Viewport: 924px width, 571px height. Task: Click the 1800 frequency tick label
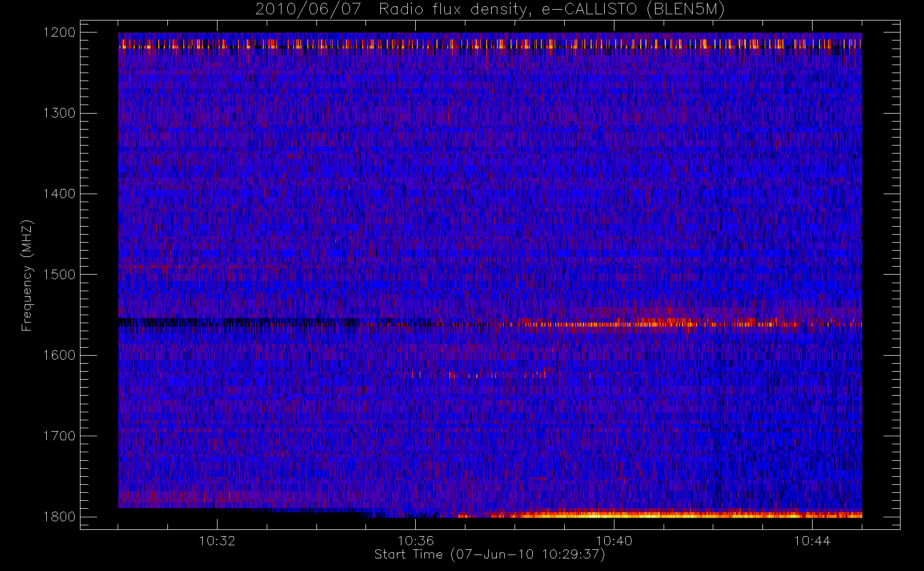click(x=59, y=517)
